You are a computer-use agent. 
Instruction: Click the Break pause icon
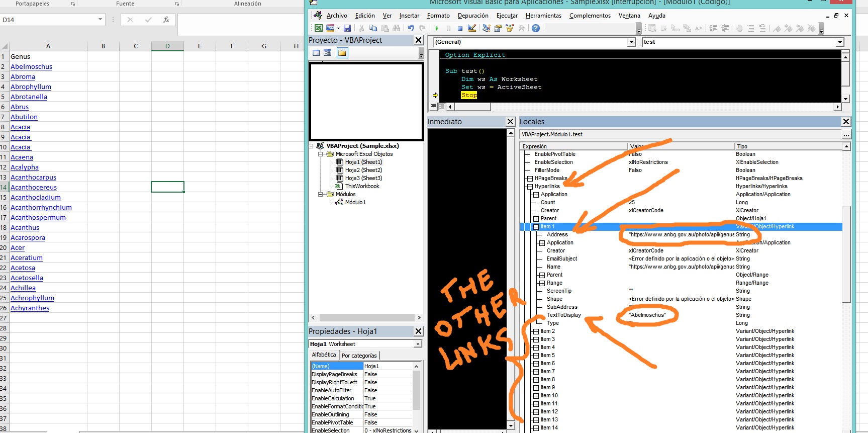tap(448, 28)
